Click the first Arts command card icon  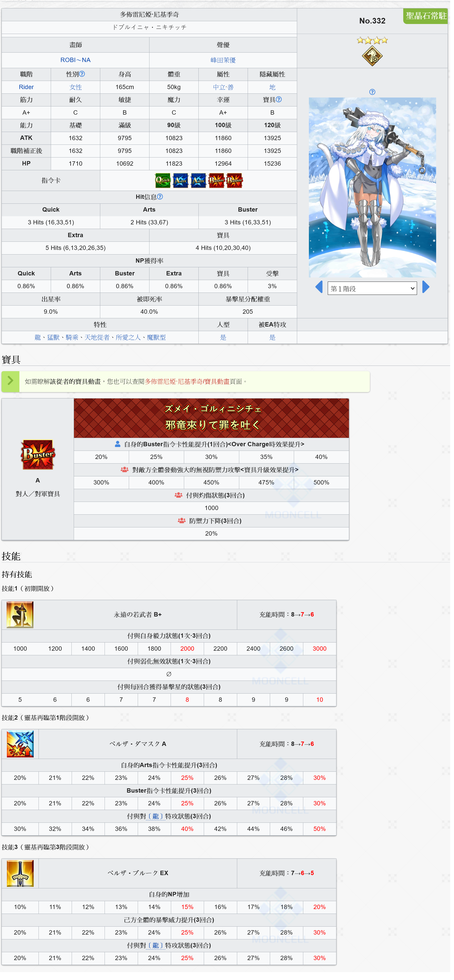tap(182, 182)
